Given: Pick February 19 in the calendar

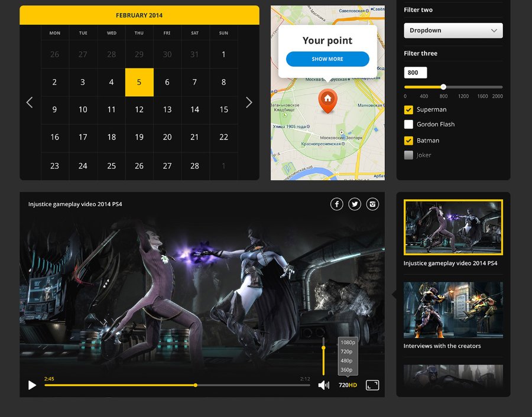Looking at the screenshot, I should [139, 137].
